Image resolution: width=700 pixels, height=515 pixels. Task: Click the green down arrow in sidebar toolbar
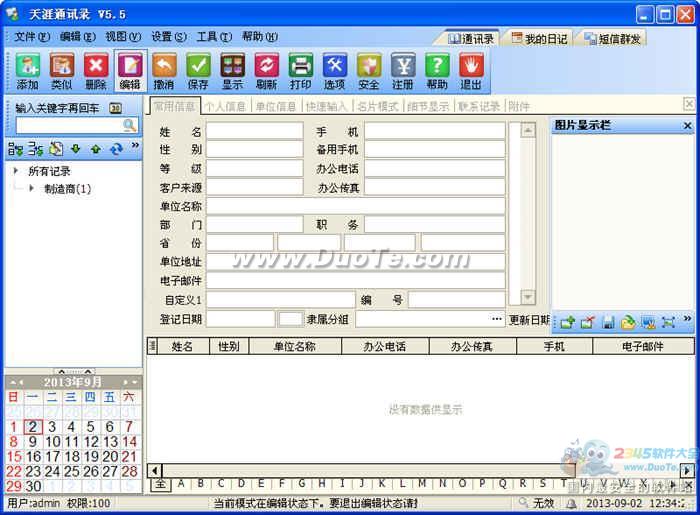[x=75, y=149]
